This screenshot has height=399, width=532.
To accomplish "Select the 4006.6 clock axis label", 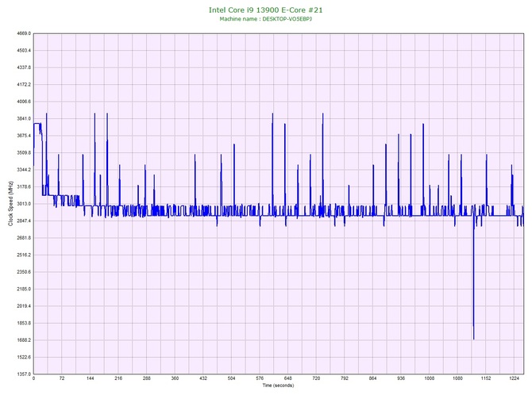I will tap(24, 102).
